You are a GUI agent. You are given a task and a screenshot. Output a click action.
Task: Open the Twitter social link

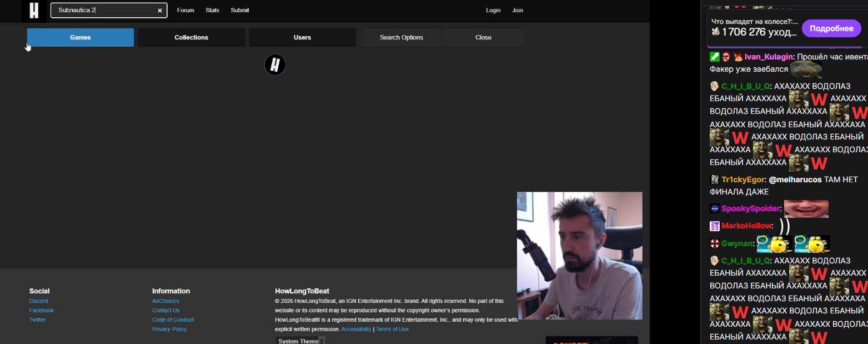(x=38, y=320)
